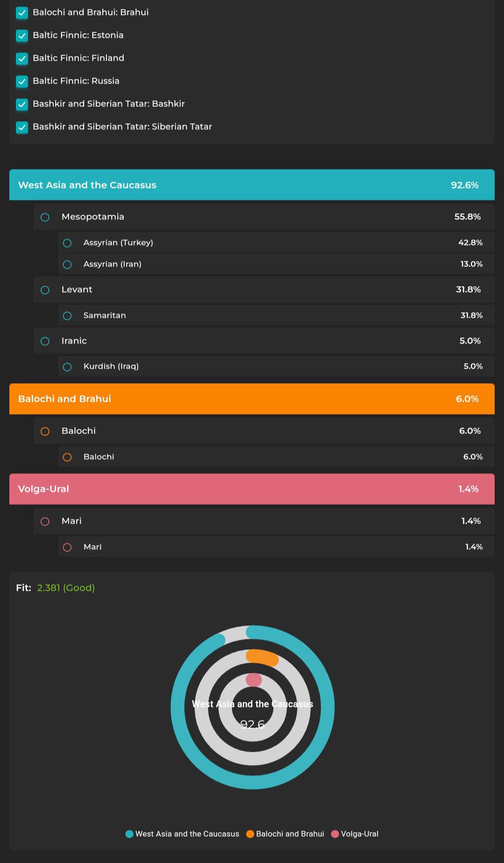Click the pink Mari group circle icon
Viewport: 504px width, 863px height.
45,521
